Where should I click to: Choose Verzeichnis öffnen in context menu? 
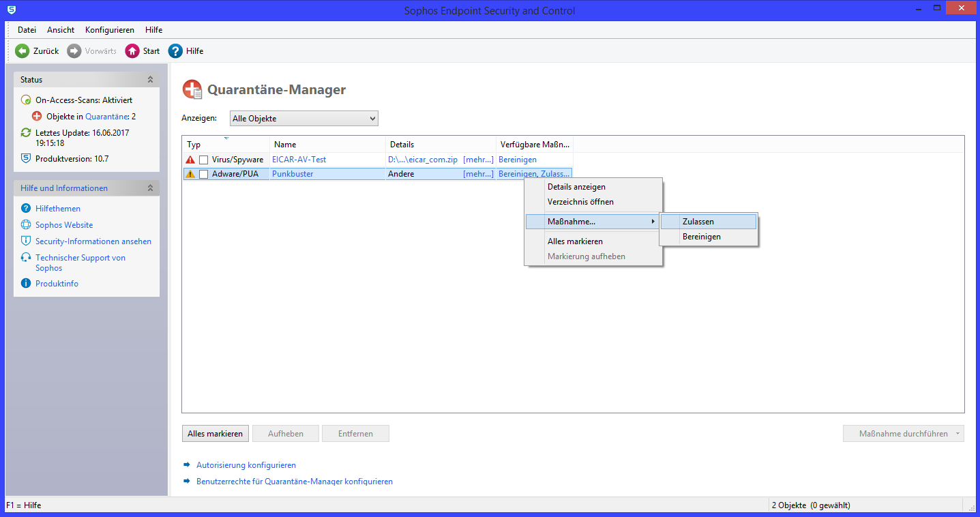coord(592,202)
